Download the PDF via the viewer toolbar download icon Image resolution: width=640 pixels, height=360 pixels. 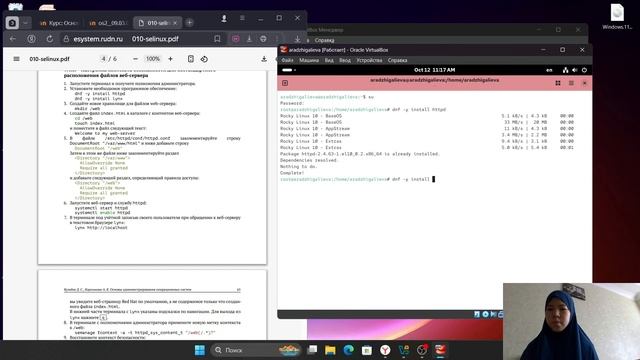(264, 59)
